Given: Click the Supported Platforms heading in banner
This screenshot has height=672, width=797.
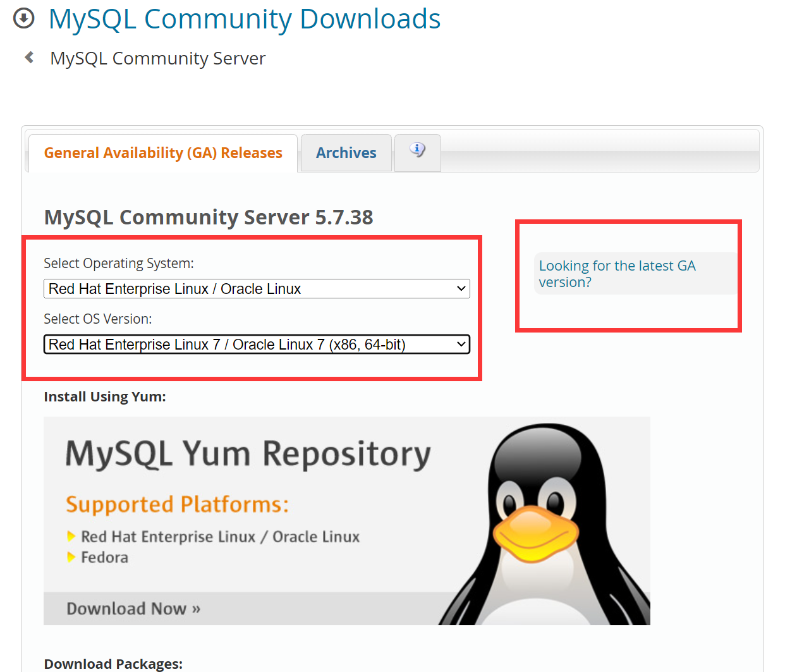Looking at the screenshot, I should coord(177,504).
